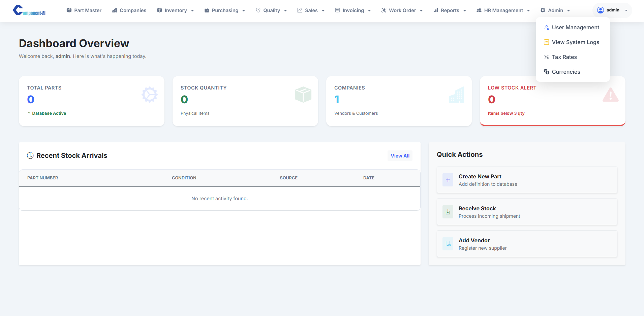Select User Management from Admin menu

click(575, 27)
